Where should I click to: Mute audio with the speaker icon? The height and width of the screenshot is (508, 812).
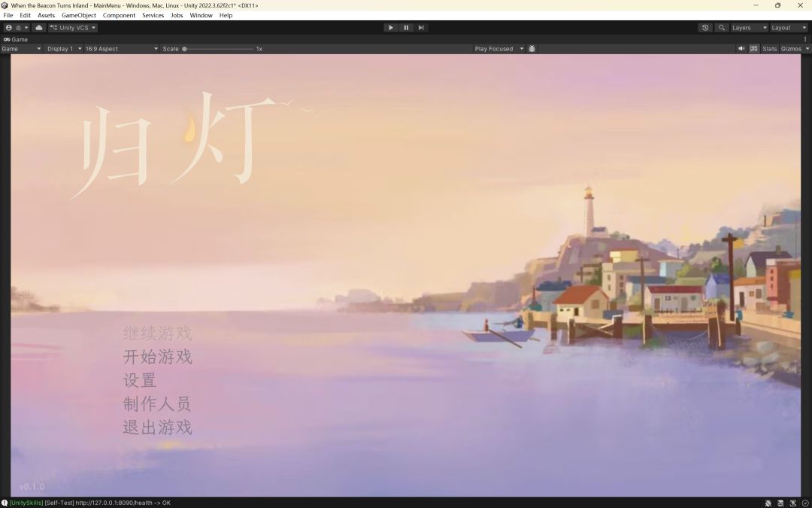[741, 49]
